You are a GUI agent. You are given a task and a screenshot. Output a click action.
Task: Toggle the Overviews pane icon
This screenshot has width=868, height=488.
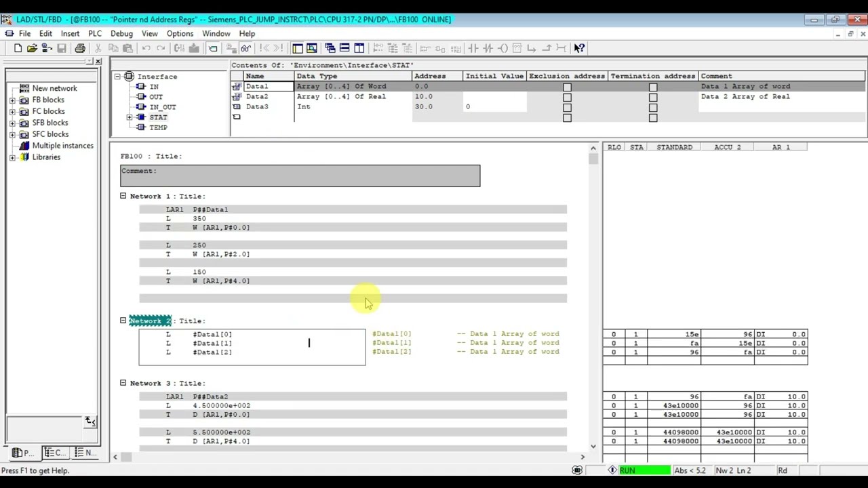(x=297, y=48)
